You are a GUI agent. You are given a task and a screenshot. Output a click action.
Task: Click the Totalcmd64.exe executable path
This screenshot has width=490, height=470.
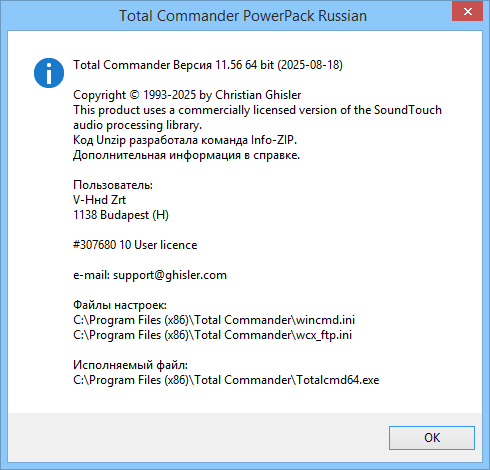click(x=226, y=380)
